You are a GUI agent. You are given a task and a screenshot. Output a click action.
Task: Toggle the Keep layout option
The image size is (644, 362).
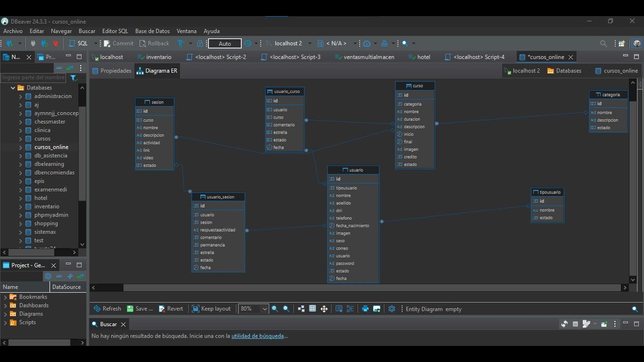(x=211, y=309)
